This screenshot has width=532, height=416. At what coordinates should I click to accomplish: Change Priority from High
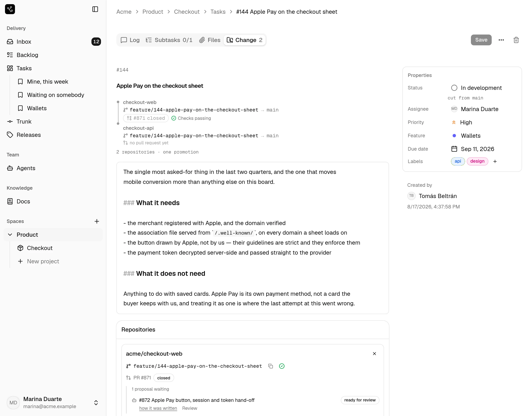coord(462,123)
